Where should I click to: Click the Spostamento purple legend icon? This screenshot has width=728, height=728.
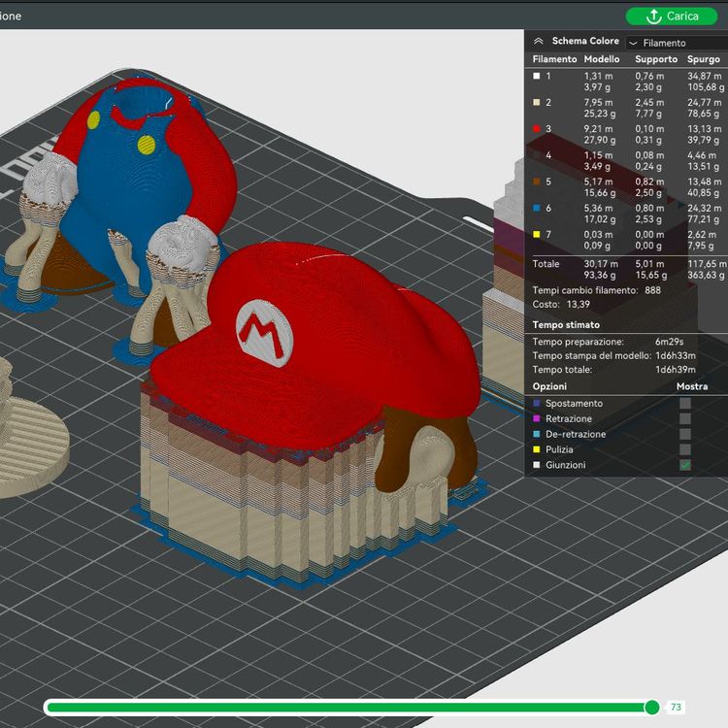(x=537, y=404)
